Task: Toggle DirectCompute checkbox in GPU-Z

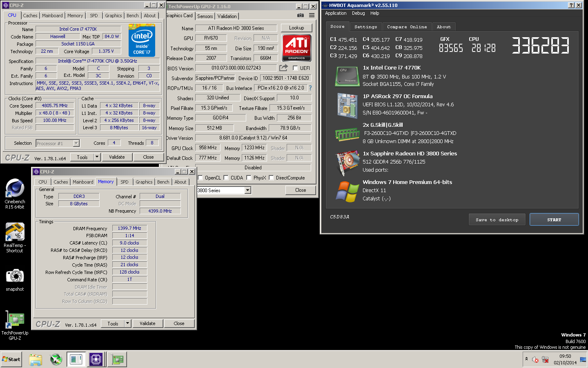Action: point(272,178)
